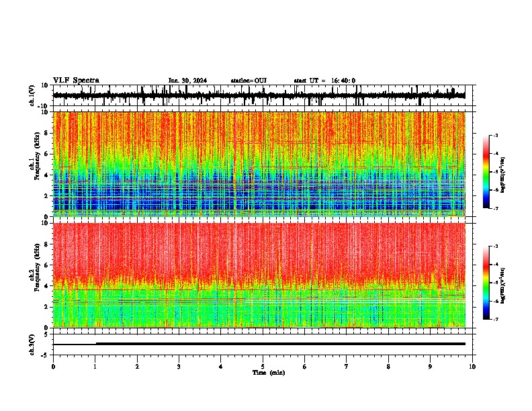Click the "VLF Spectra" plot title
This screenshot has height=411, width=532.
[x=76, y=80]
